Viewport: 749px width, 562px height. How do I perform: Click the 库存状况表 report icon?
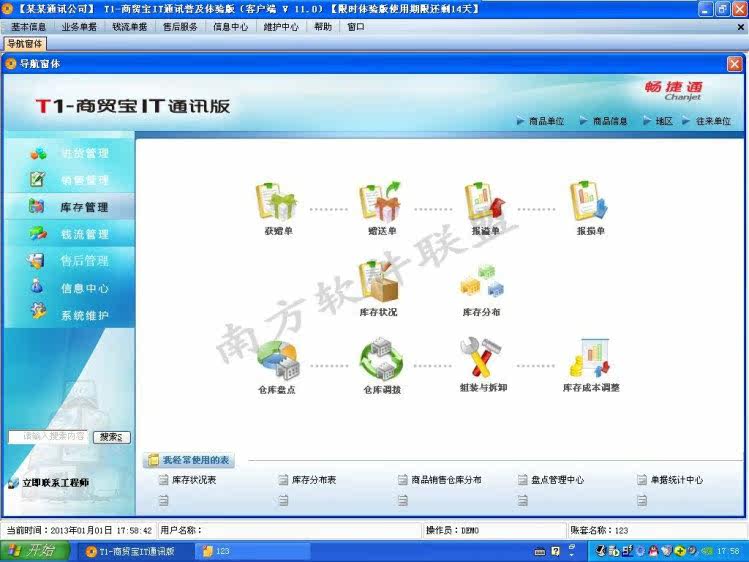tap(163, 479)
